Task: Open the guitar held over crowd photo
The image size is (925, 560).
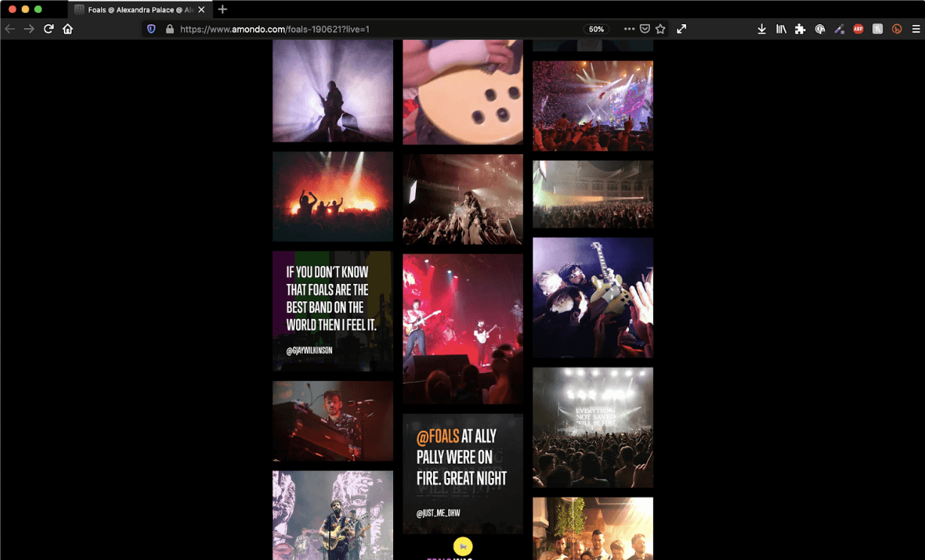Action: tap(593, 297)
